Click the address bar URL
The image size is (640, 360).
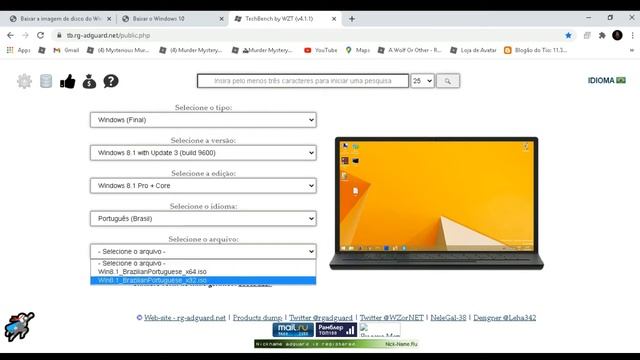(x=109, y=36)
